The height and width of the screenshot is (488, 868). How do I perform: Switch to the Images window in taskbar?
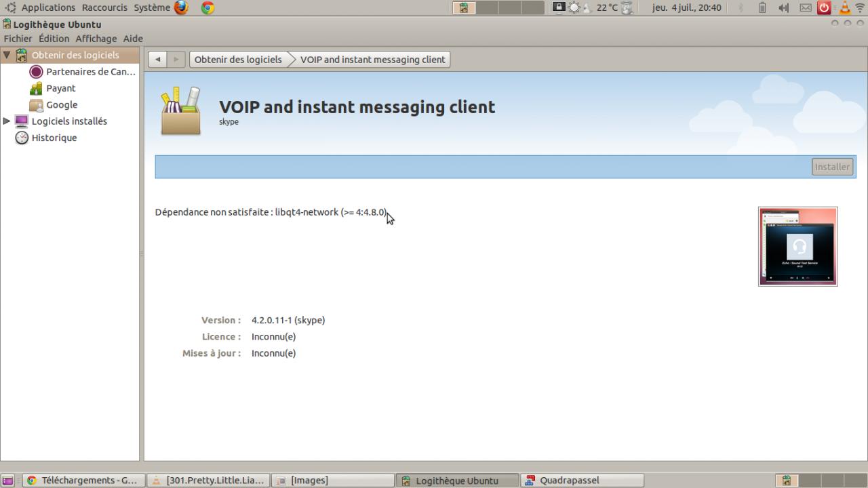[x=332, y=481]
